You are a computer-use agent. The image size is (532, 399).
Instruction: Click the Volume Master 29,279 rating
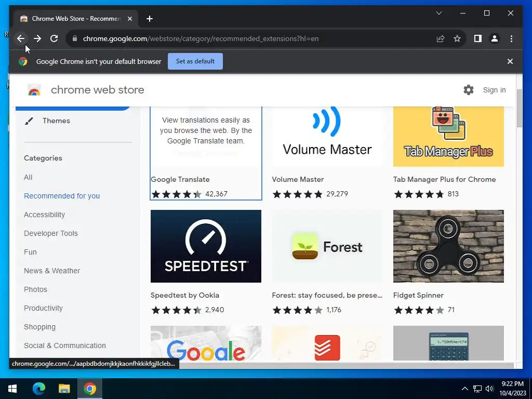pyautogui.click(x=310, y=194)
